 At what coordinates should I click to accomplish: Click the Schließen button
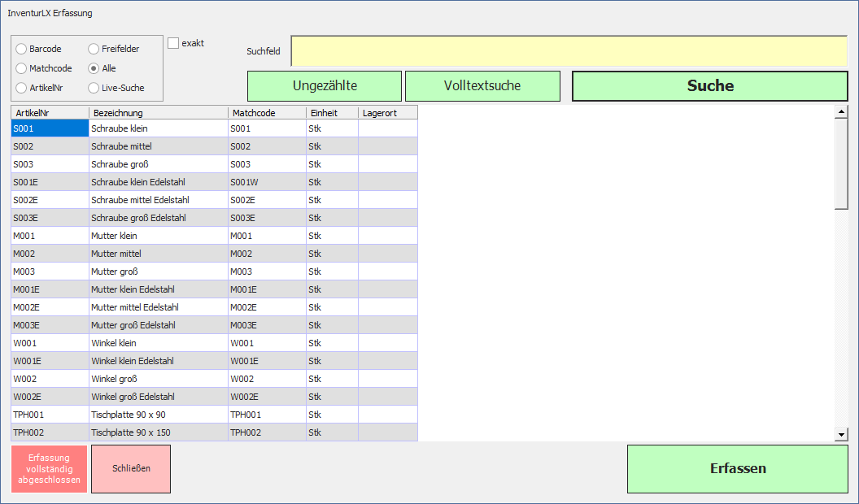pos(131,468)
